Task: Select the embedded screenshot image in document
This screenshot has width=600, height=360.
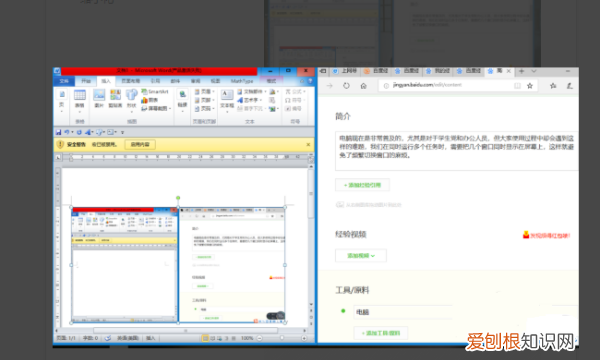Action: coord(178,265)
